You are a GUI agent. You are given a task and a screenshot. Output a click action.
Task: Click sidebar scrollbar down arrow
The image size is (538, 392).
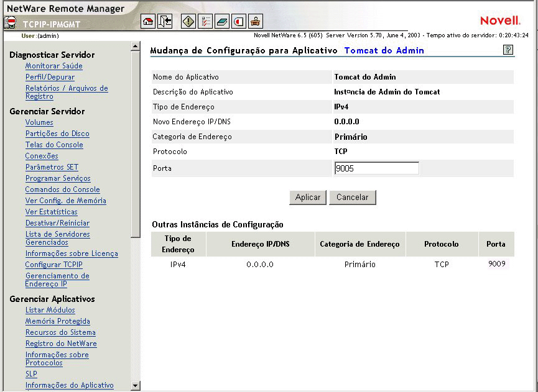(x=136, y=386)
